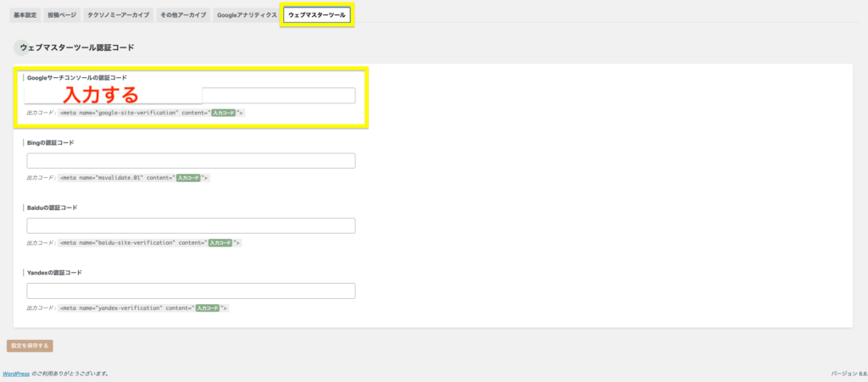Open the Googleアナリティクス tab
Viewport: 868px width, 382px height.
(x=246, y=15)
